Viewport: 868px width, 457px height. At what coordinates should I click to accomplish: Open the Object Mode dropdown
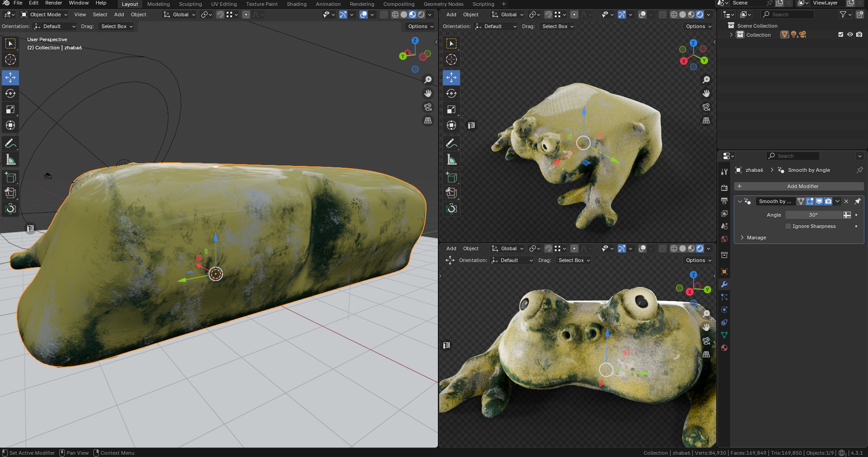[x=44, y=15]
